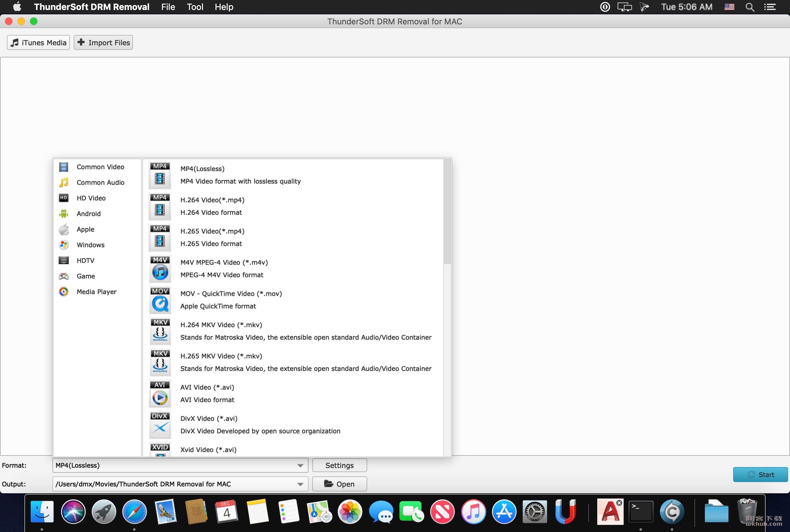Click the Import Files button

click(x=103, y=43)
